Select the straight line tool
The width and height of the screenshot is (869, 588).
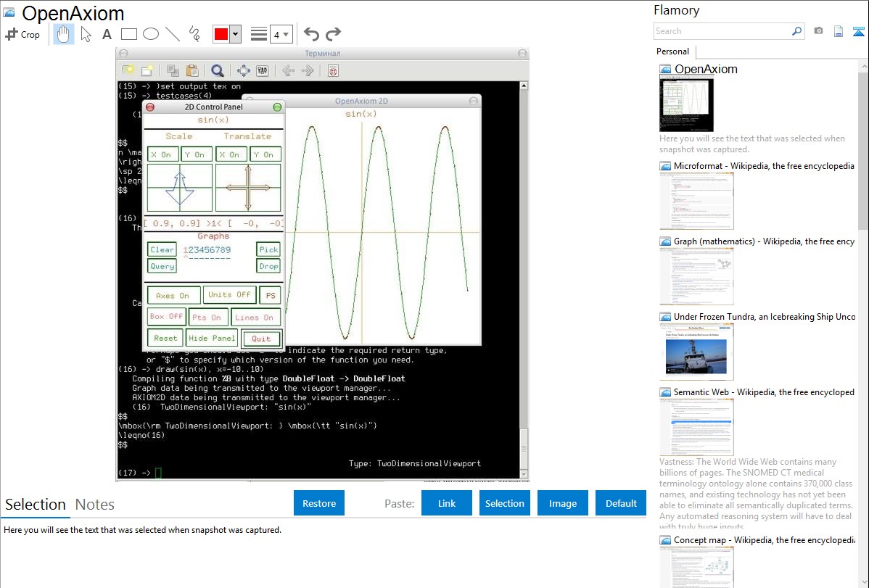click(173, 34)
